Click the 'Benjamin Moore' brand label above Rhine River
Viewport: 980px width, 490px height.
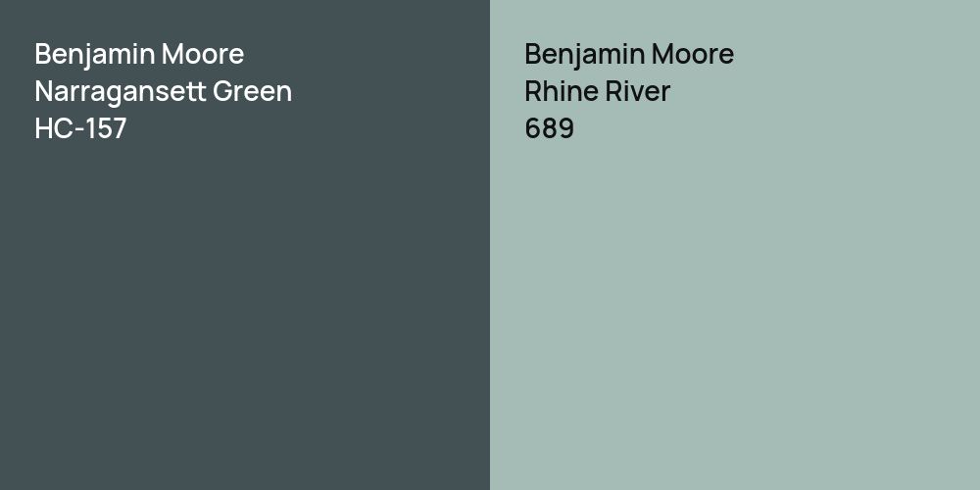(629, 54)
